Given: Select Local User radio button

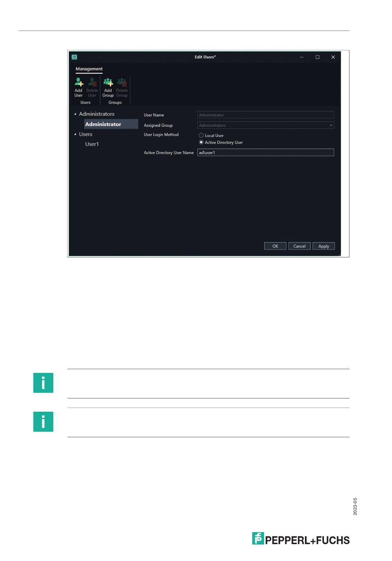Looking at the screenshot, I should (x=201, y=135).
